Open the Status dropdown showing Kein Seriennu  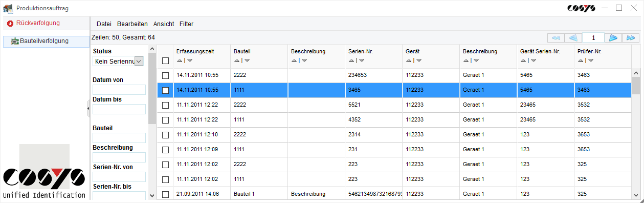tap(138, 61)
